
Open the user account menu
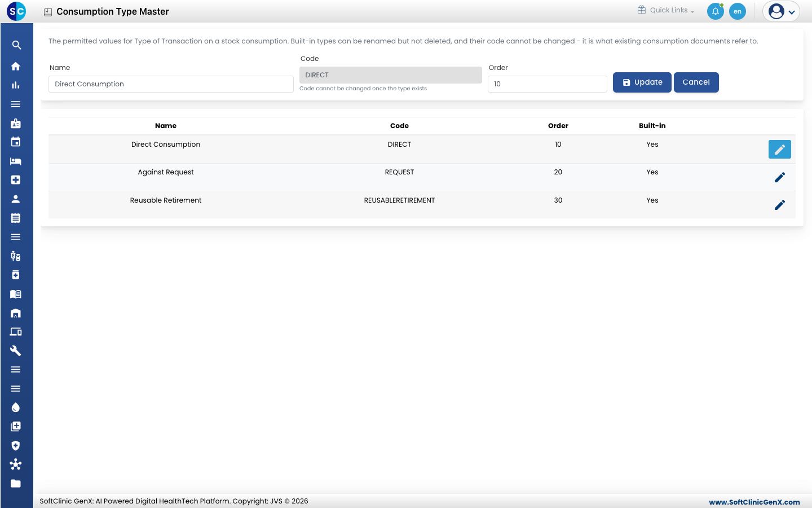(782, 11)
